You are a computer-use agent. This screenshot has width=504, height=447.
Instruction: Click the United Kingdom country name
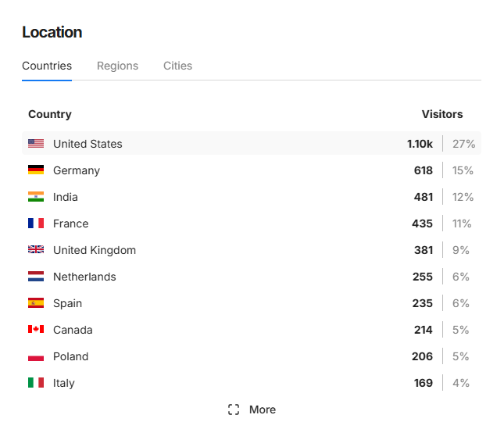(x=95, y=250)
